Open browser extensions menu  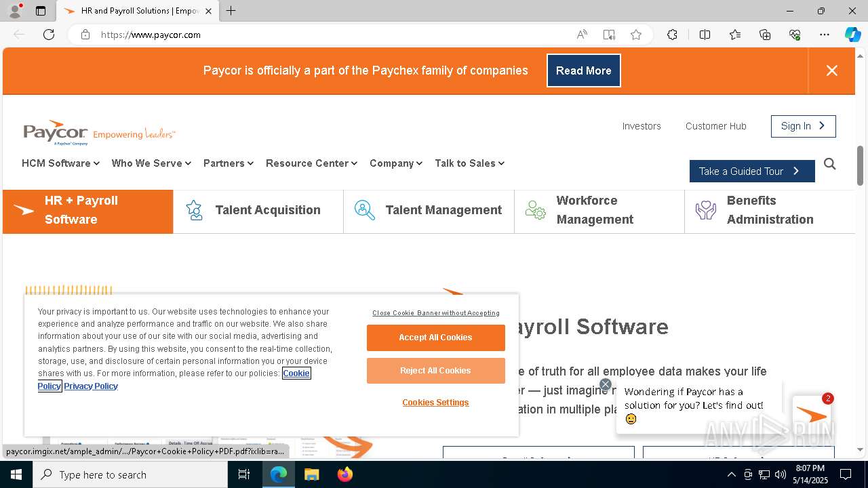(x=672, y=35)
